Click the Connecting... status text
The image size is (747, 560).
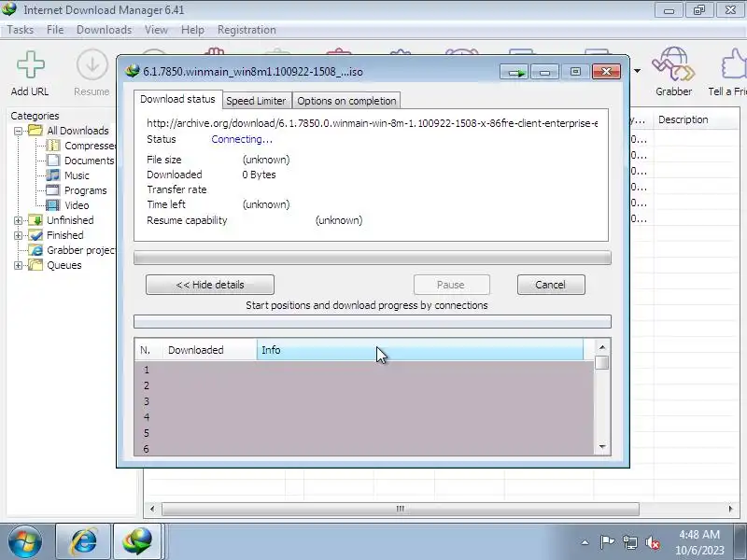pos(242,139)
